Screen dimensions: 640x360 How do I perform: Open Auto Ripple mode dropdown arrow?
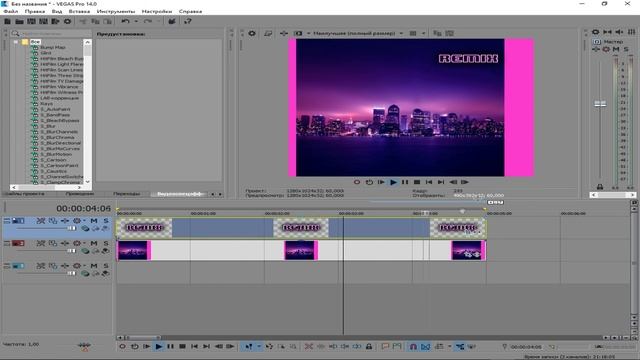click(449, 347)
